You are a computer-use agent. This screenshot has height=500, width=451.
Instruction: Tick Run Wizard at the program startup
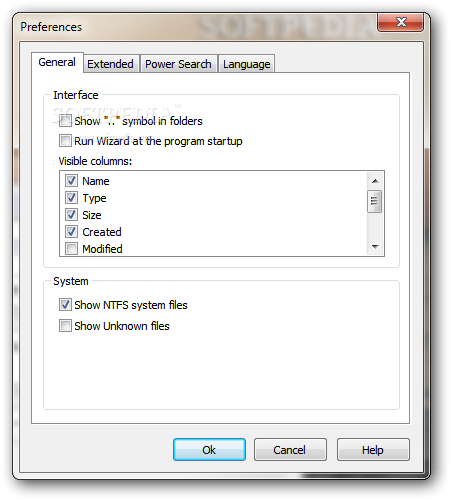65,141
